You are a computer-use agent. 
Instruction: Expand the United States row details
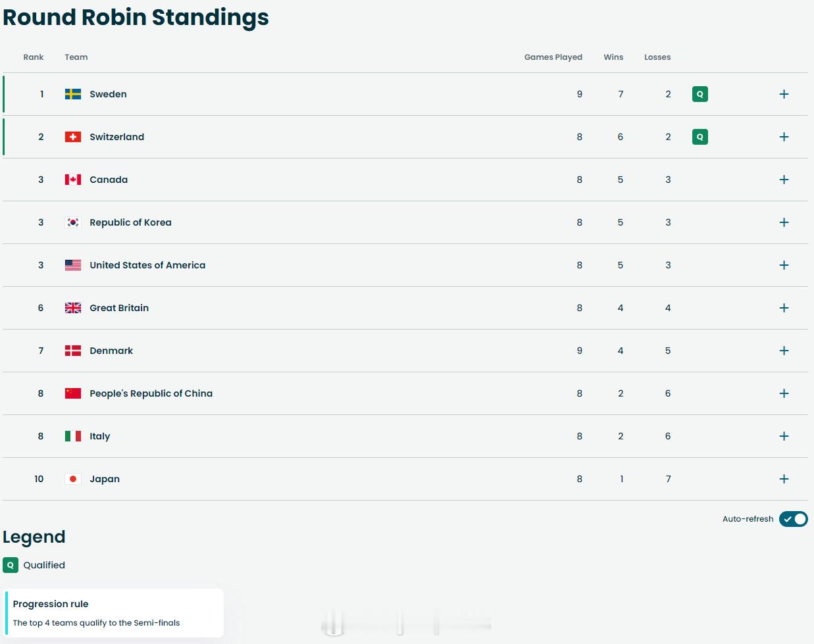click(x=784, y=265)
